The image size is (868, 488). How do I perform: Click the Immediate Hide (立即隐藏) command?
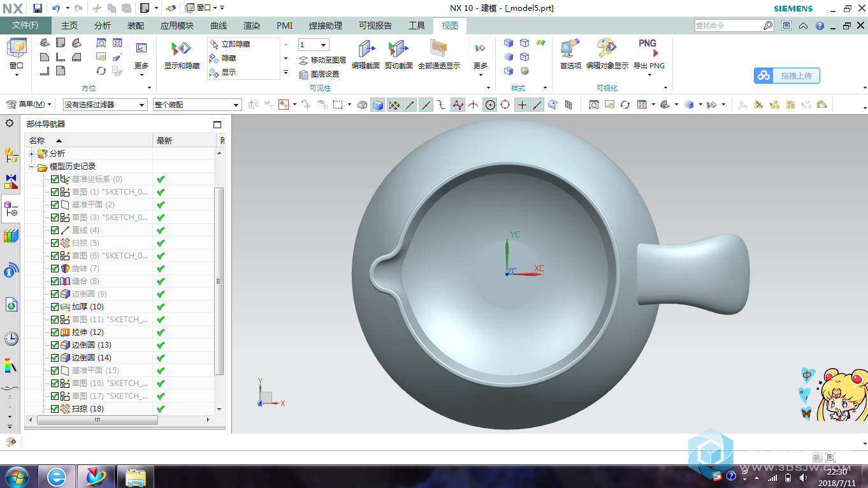pos(229,44)
